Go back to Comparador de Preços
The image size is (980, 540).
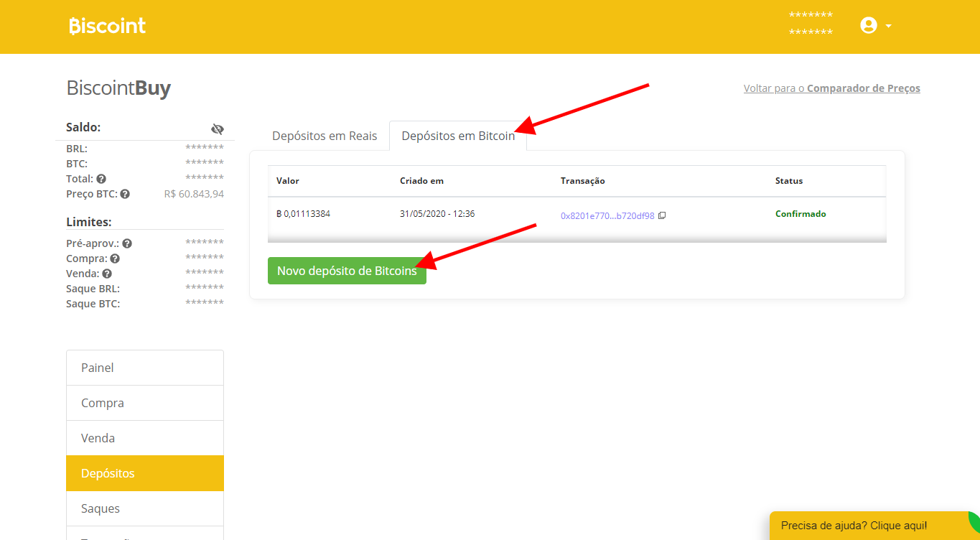click(832, 88)
